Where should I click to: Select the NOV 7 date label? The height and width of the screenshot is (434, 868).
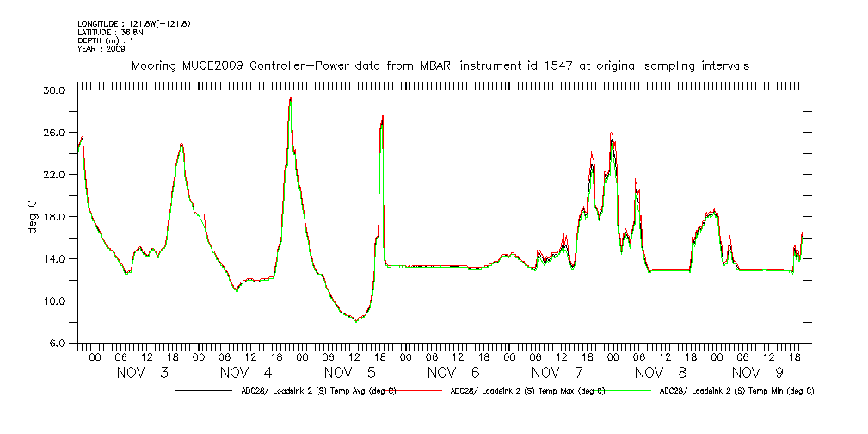click(557, 373)
